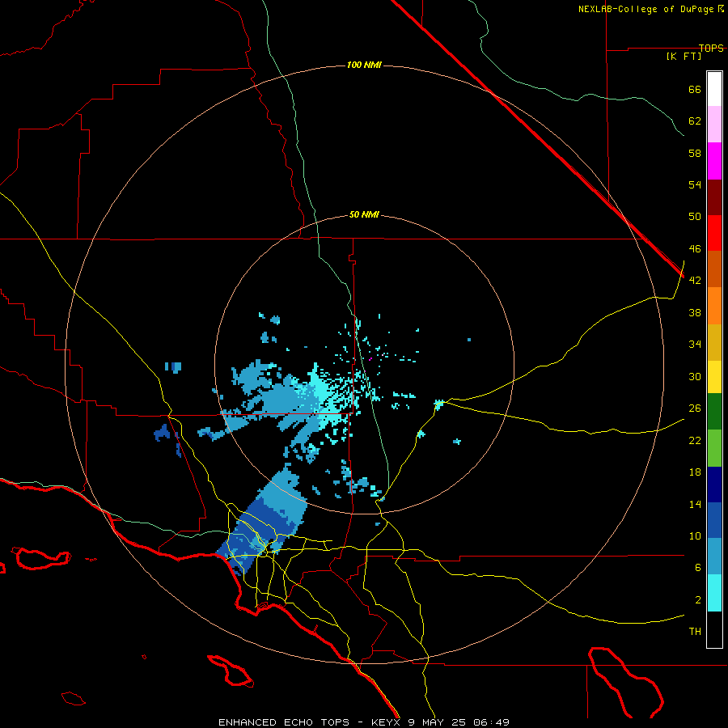
Task: Click the 34 legend value
Action: [x=695, y=345]
